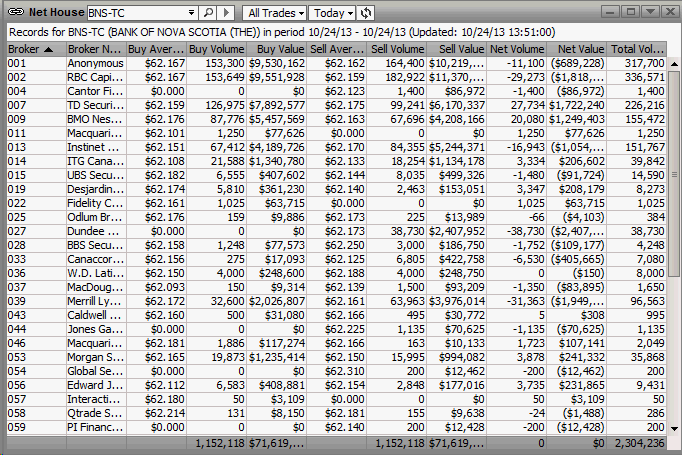
Task: Click the scroll down arrow of the table
Action: pos(674,428)
